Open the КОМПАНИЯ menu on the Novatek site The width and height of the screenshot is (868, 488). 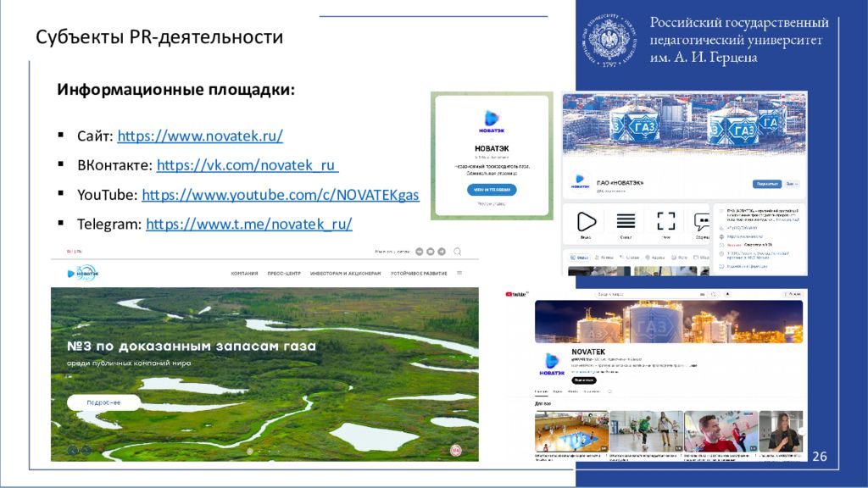[x=244, y=274]
